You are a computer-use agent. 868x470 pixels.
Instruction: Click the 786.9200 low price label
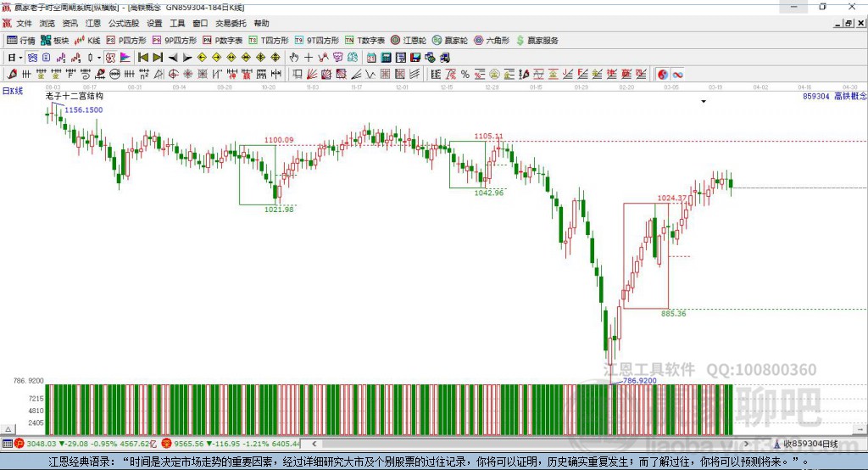pos(639,381)
